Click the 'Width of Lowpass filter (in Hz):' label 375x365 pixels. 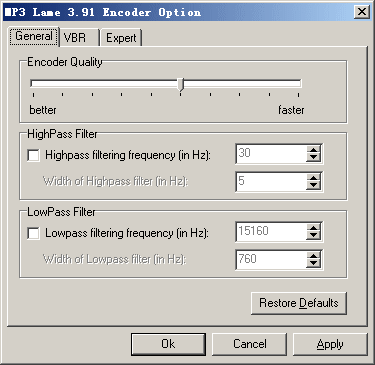(x=114, y=259)
